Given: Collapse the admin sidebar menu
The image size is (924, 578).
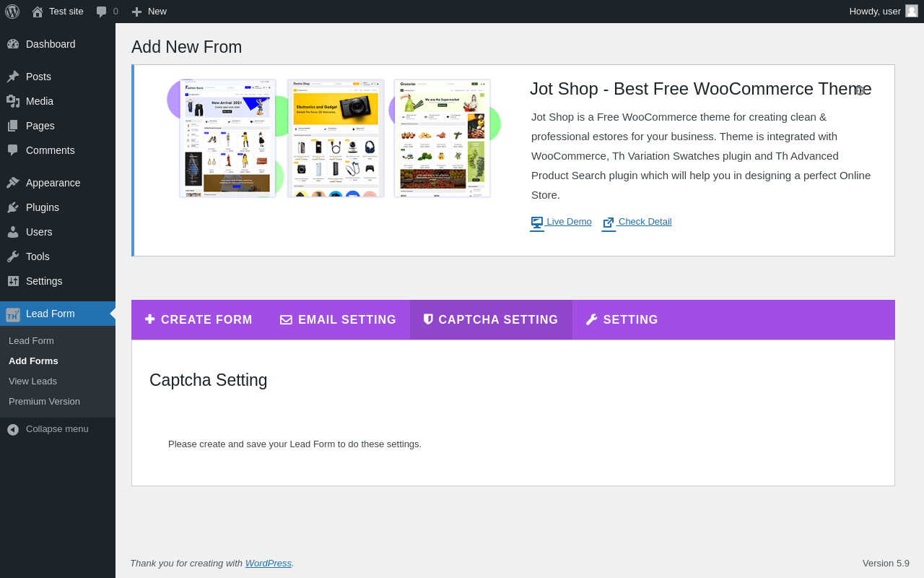Looking at the screenshot, I should [x=58, y=429].
